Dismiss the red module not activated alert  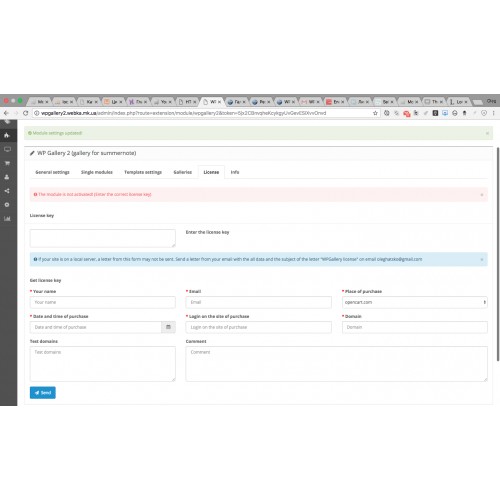point(482,195)
